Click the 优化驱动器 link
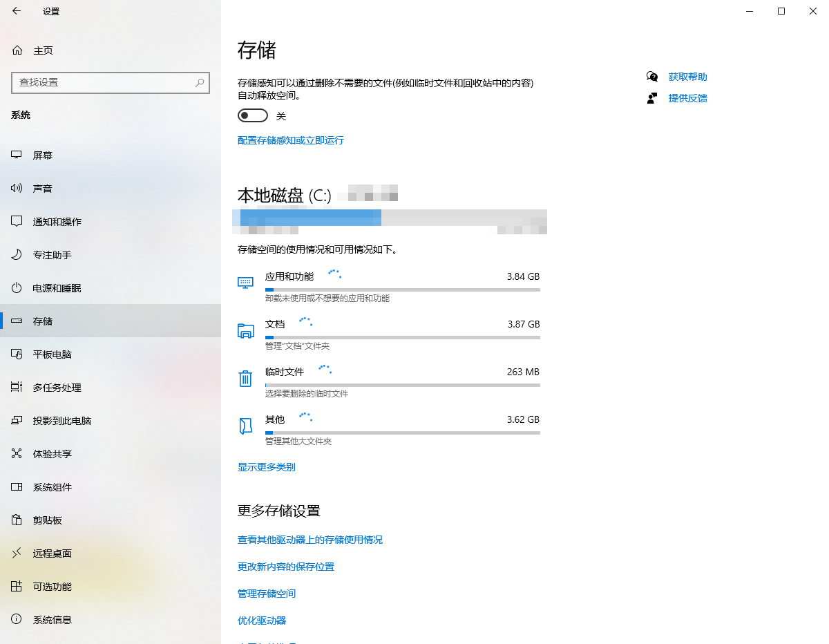Viewport: 829px width, 644px height. [263, 620]
